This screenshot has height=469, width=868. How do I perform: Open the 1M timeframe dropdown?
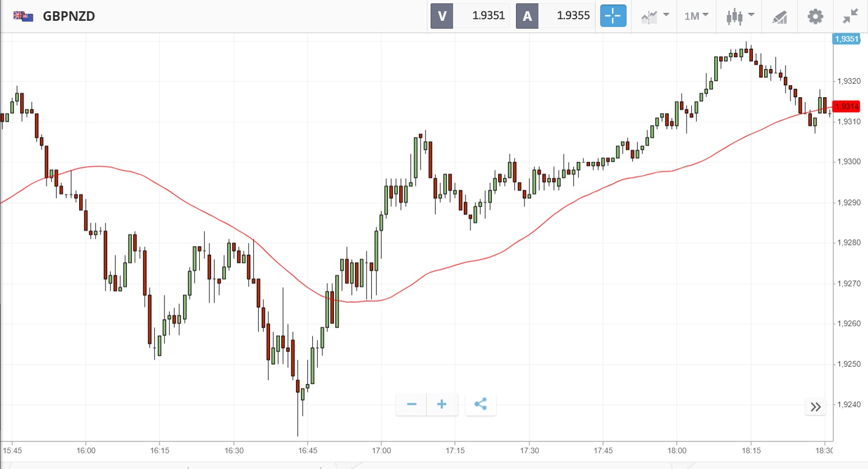696,16
